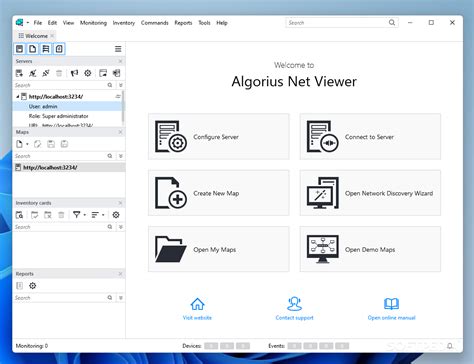The image size is (474, 364).
Task: Open the new map dropdown arrow
Action: (27, 144)
